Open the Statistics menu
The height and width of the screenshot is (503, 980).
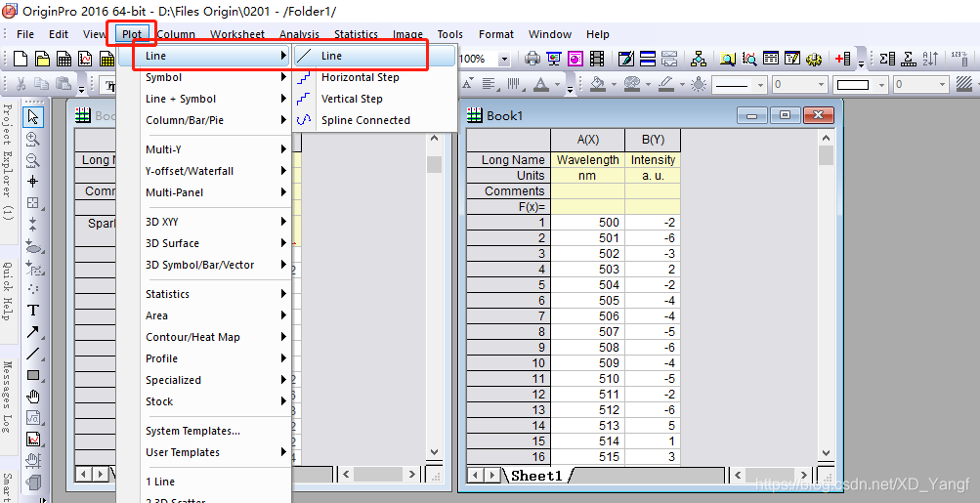[x=356, y=34]
